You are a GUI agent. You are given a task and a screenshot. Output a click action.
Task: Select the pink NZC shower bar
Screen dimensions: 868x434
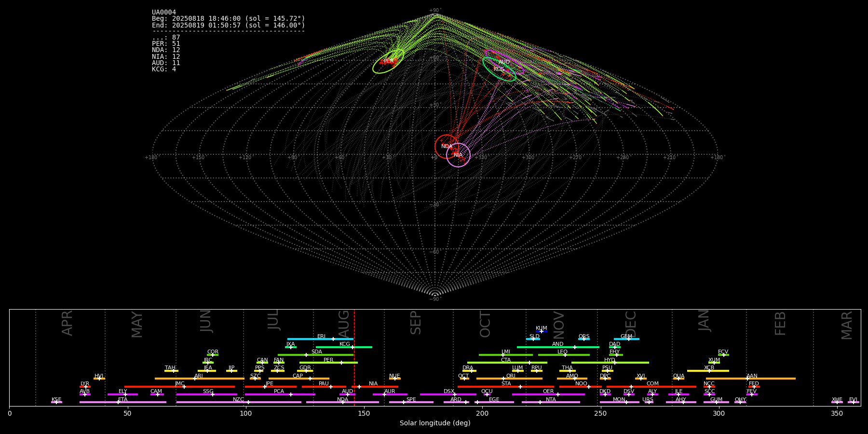tap(239, 402)
